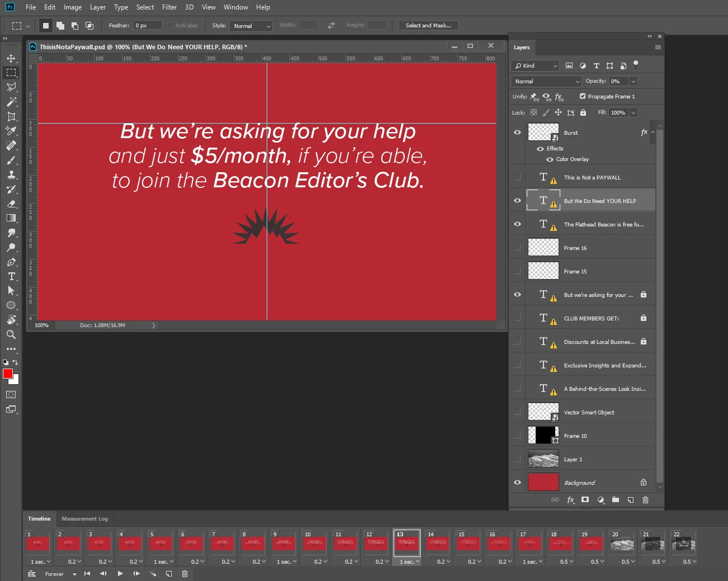The image size is (728, 581).
Task: Open the Fill slider dropdown arrow
Action: pyautogui.click(x=633, y=112)
